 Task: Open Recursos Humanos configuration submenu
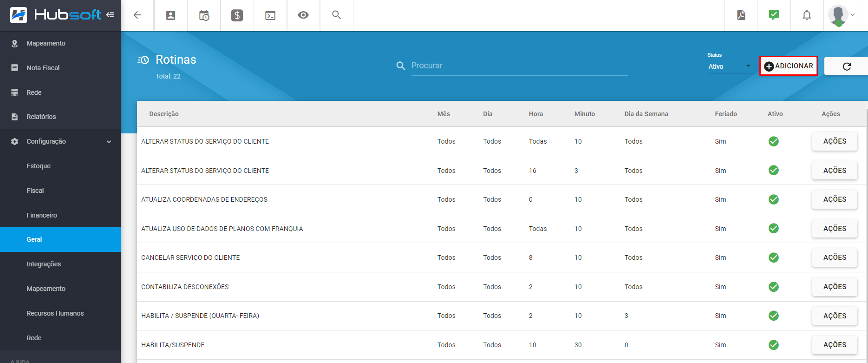click(60, 313)
